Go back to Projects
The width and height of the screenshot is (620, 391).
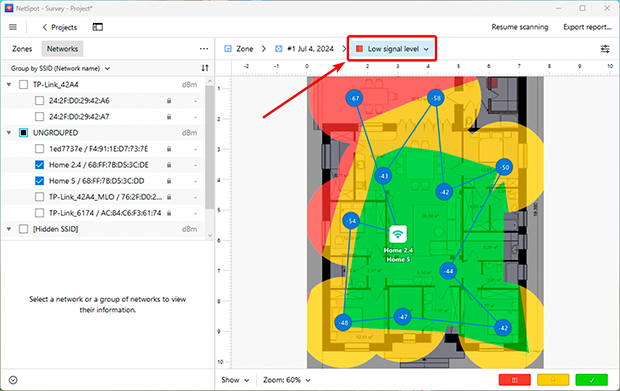pos(59,27)
